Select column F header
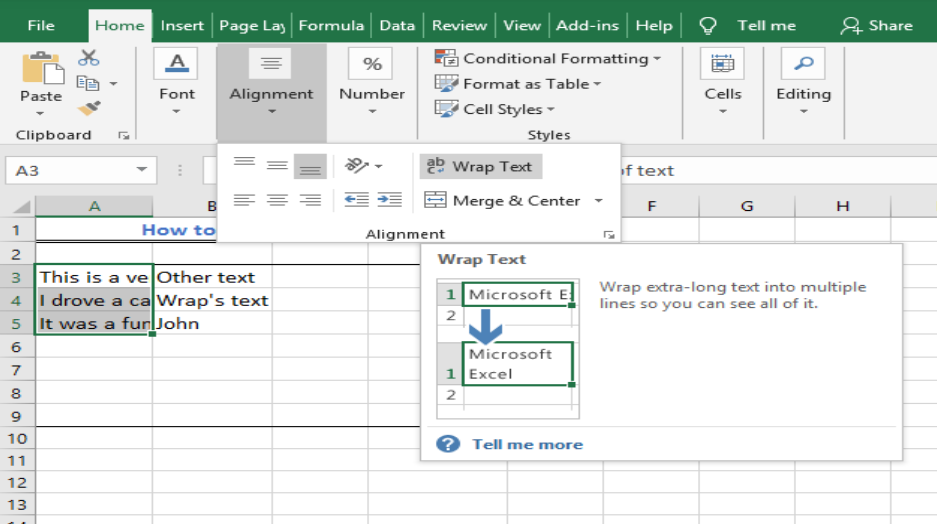 coord(651,207)
